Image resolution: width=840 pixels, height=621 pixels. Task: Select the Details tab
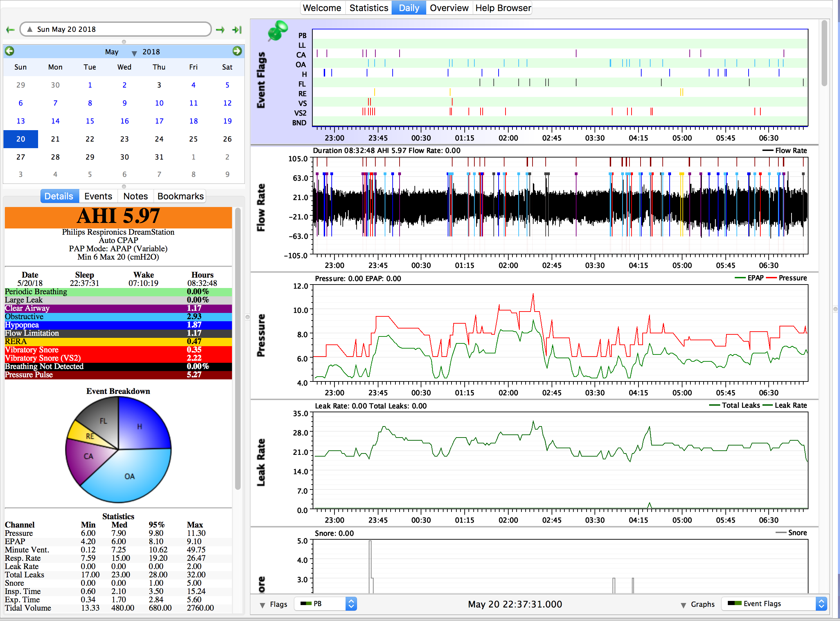(59, 196)
